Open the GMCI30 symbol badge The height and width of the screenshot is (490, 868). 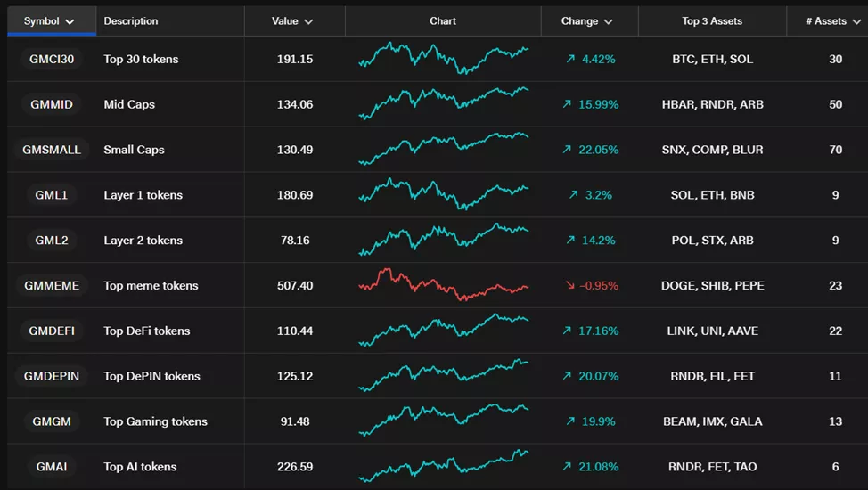pyautogui.click(x=52, y=59)
